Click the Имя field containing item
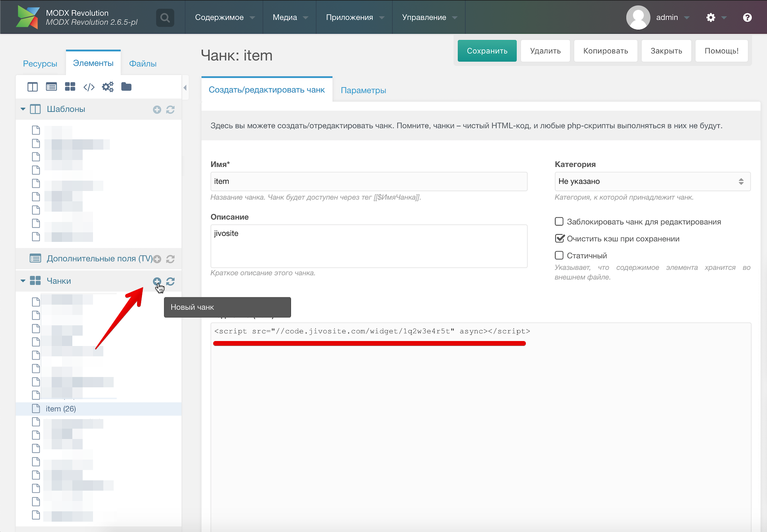This screenshot has width=767, height=532. pyautogui.click(x=369, y=181)
